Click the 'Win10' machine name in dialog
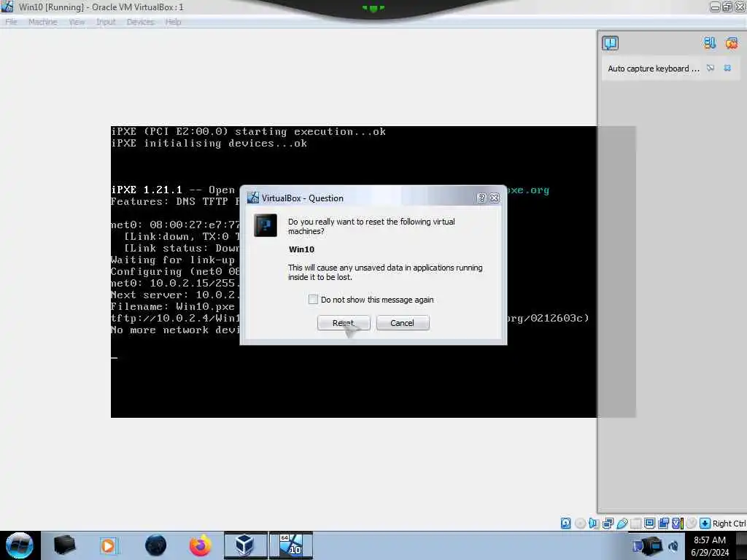 point(301,249)
